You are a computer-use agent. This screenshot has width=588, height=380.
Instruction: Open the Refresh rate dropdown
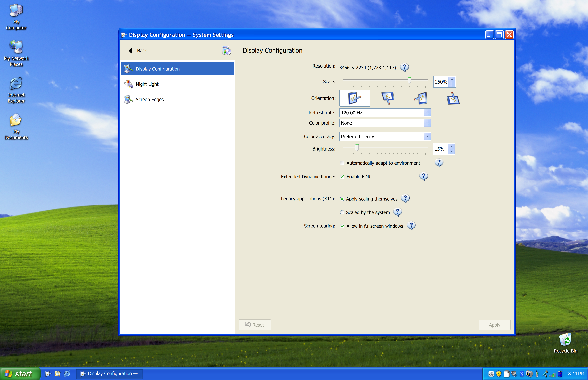click(385, 113)
